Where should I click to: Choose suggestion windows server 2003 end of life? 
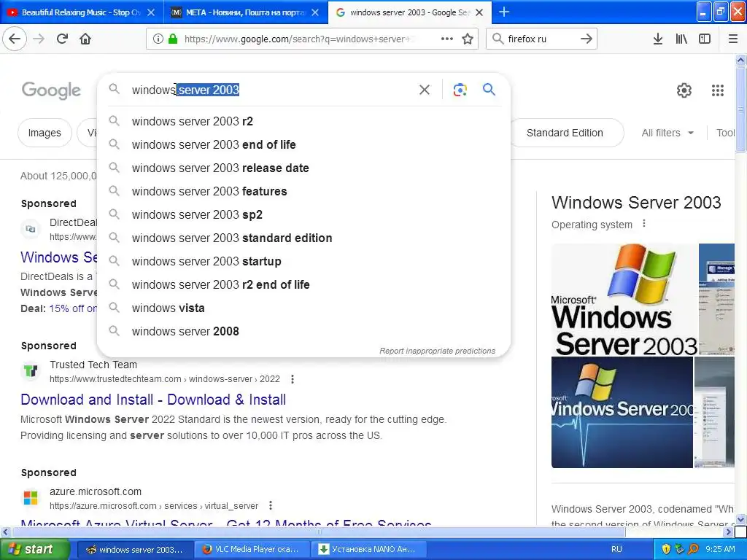(303, 145)
